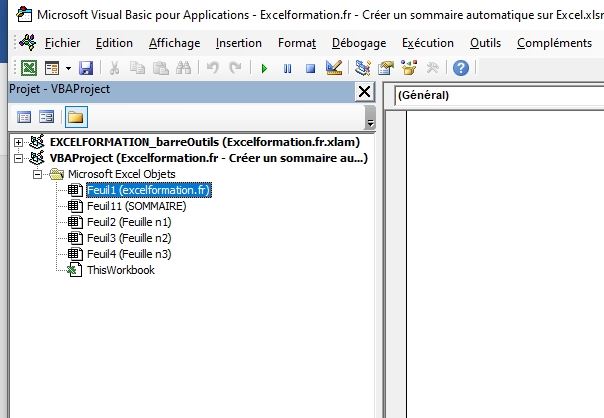Viewport: 604px width, 418px height.
Task: Open the Compléments menu
Action: [x=554, y=43]
